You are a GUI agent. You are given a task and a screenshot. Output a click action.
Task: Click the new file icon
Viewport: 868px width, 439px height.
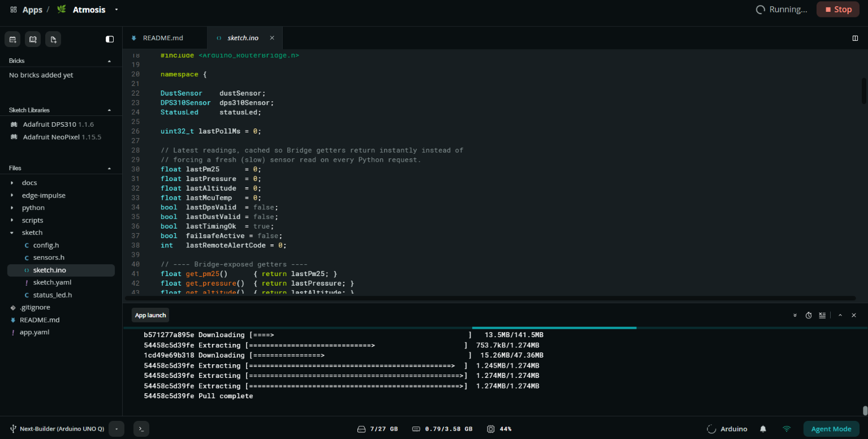(53, 39)
